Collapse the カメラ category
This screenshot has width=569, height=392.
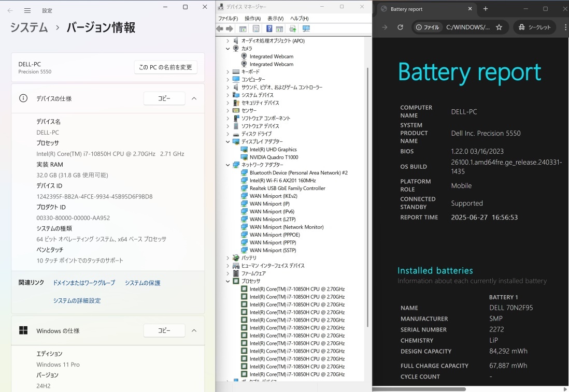(227, 49)
